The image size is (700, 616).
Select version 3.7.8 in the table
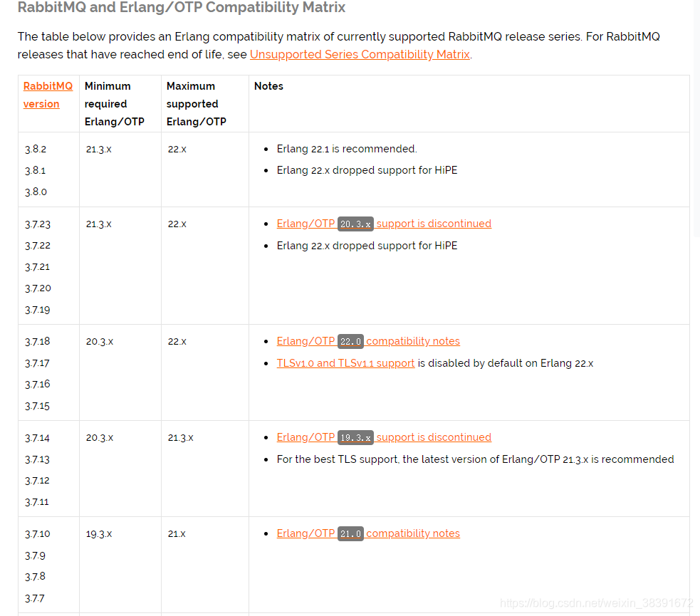coord(36,577)
